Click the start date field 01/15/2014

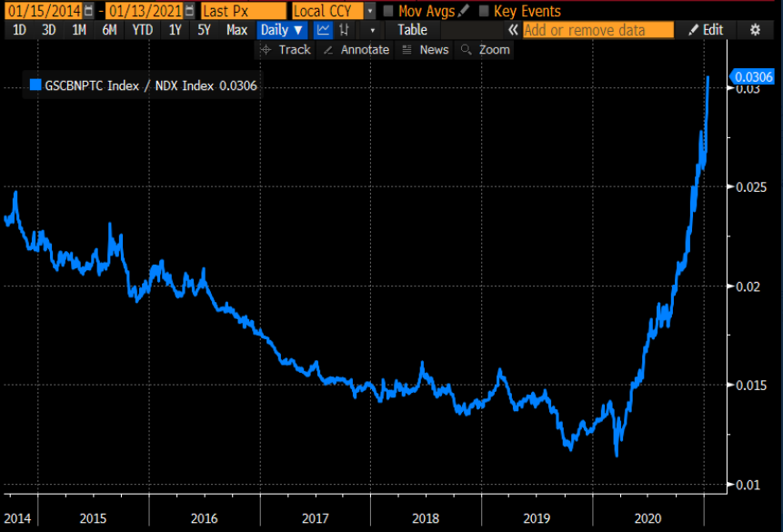tap(43, 11)
